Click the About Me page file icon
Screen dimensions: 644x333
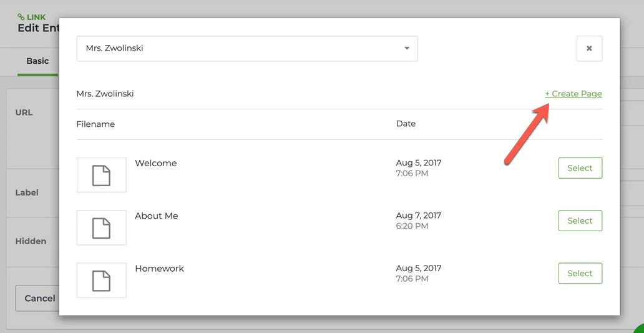[x=101, y=227]
